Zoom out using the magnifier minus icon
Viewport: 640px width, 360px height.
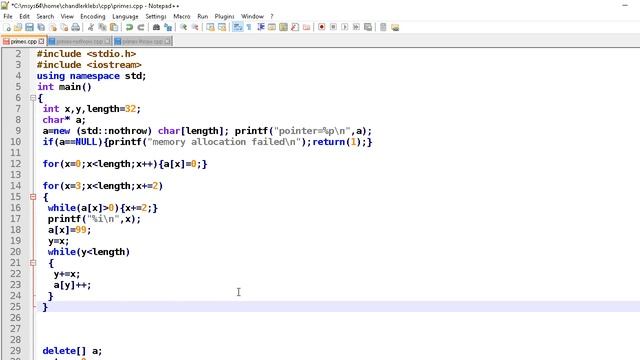[195, 27]
